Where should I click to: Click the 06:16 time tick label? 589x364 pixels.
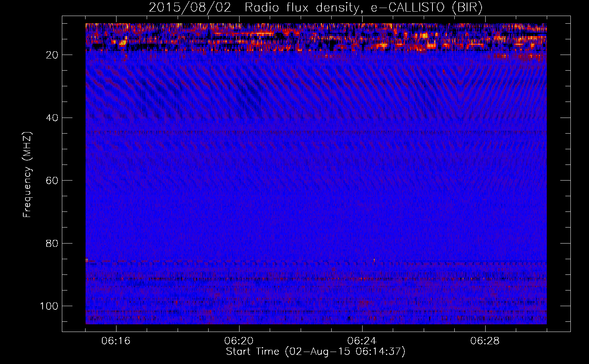(116, 341)
